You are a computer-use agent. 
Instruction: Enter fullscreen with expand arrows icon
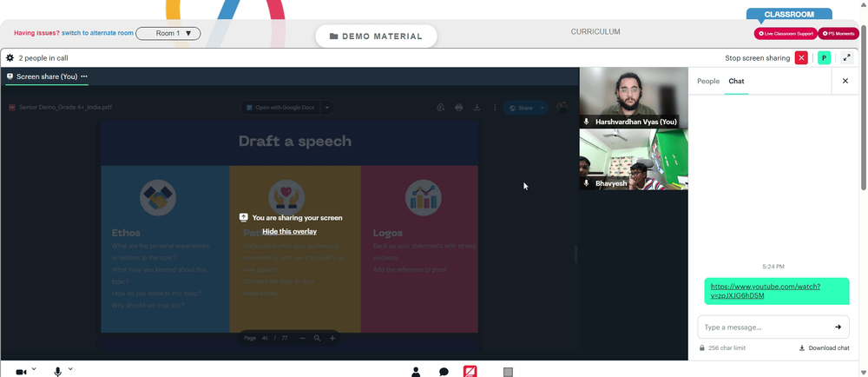[846, 57]
